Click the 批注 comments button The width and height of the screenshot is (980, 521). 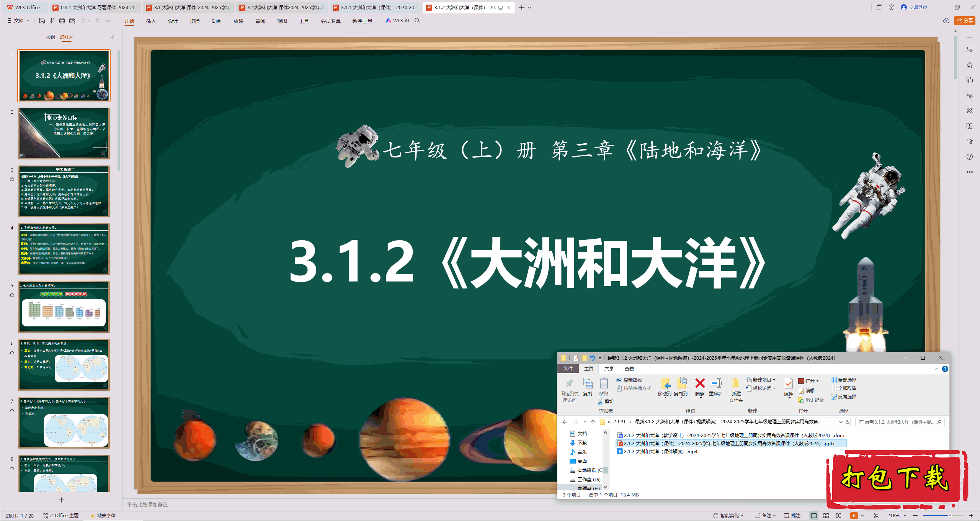(x=792, y=516)
